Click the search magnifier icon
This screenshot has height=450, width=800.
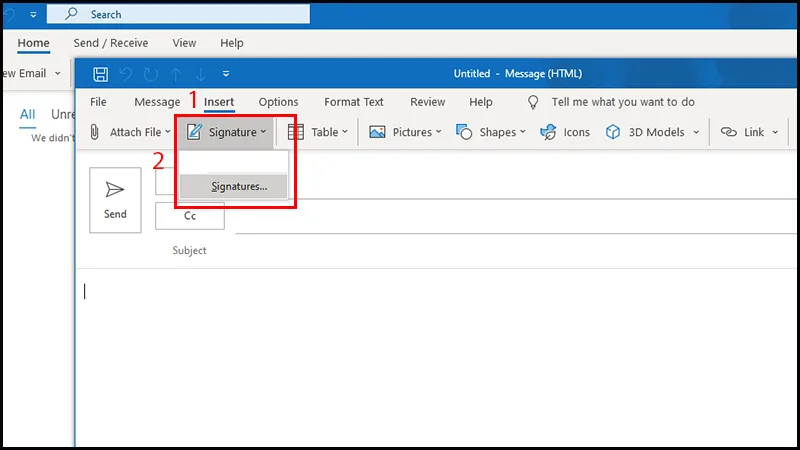(x=71, y=14)
